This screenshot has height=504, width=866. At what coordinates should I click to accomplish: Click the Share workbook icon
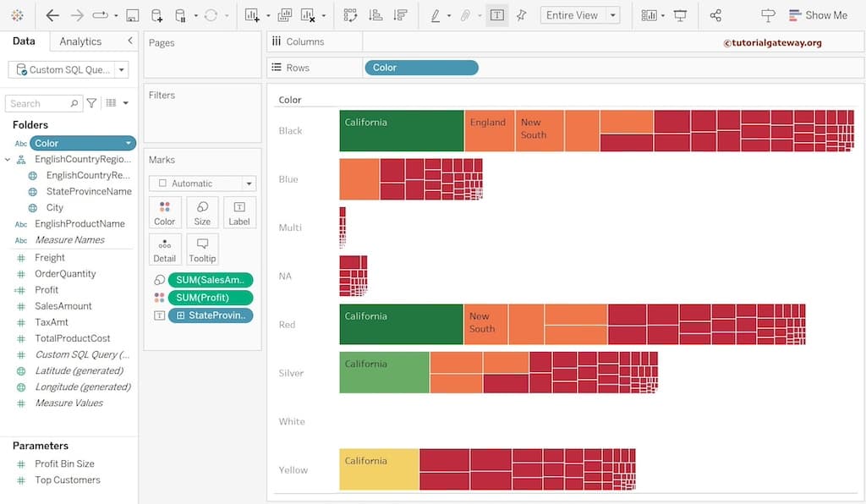pyautogui.click(x=715, y=15)
